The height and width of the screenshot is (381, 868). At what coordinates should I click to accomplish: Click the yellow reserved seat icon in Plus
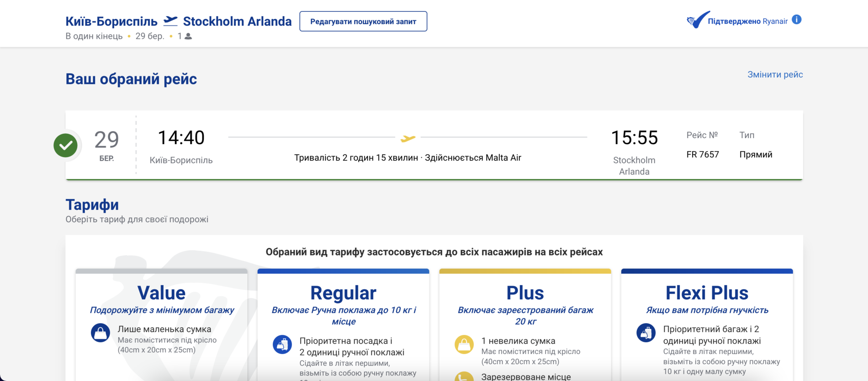[x=464, y=377]
